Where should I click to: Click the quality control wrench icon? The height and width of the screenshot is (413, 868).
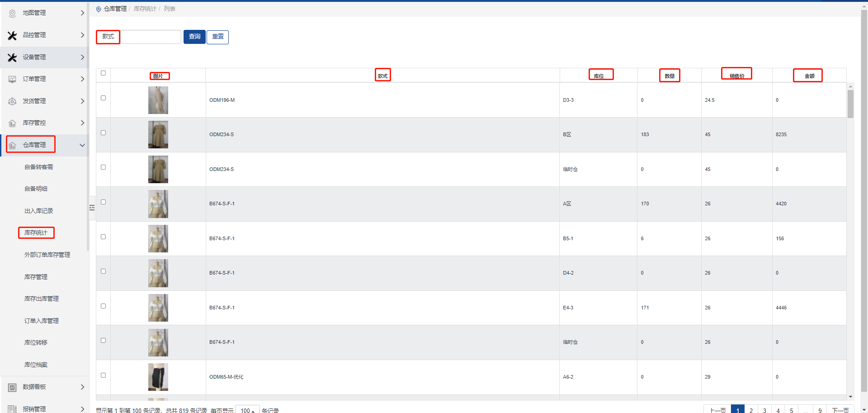(x=12, y=35)
